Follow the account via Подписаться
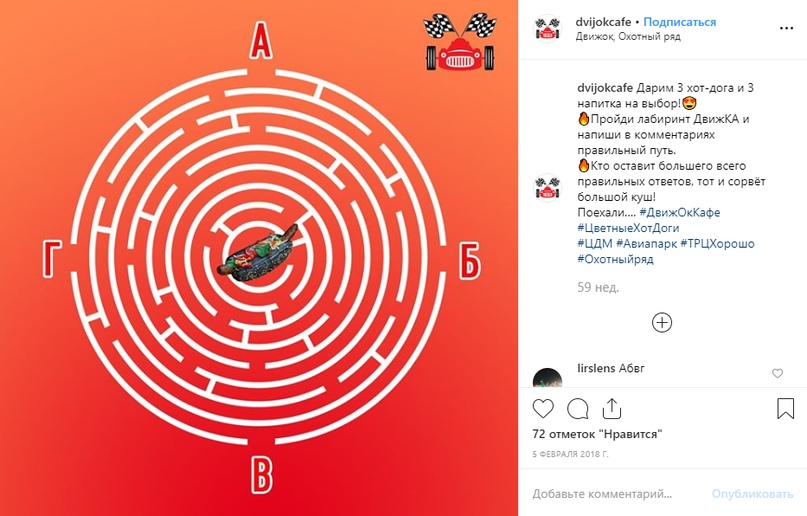Image resolution: width=807 pixels, height=516 pixels. [x=679, y=22]
